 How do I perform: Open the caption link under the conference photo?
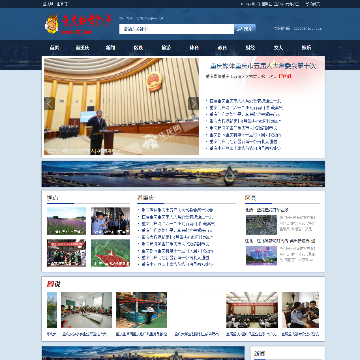coord(252,334)
